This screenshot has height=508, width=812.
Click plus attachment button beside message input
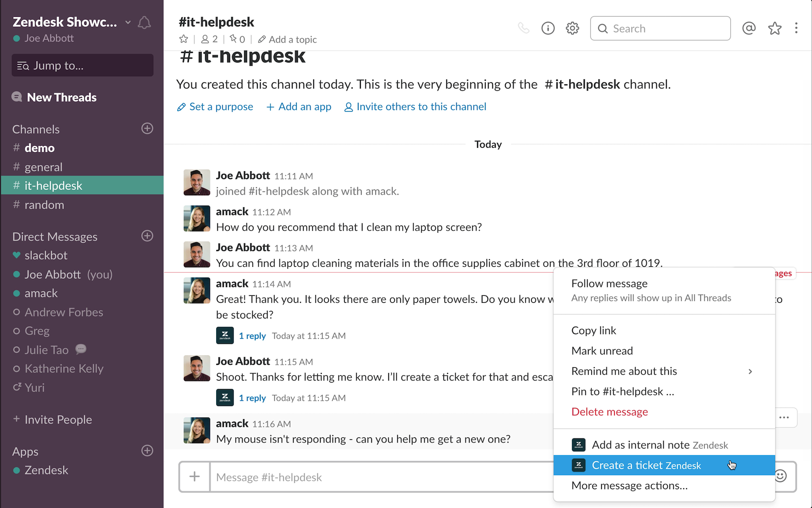pyautogui.click(x=194, y=477)
